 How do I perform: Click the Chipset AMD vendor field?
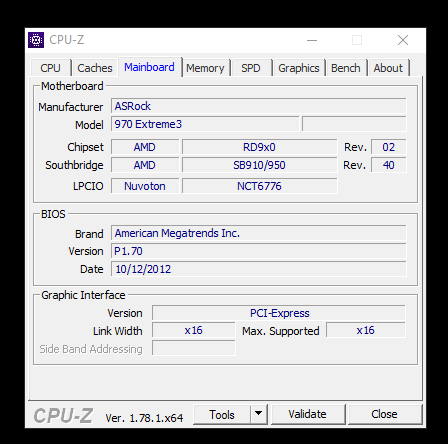tap(145, 147)
